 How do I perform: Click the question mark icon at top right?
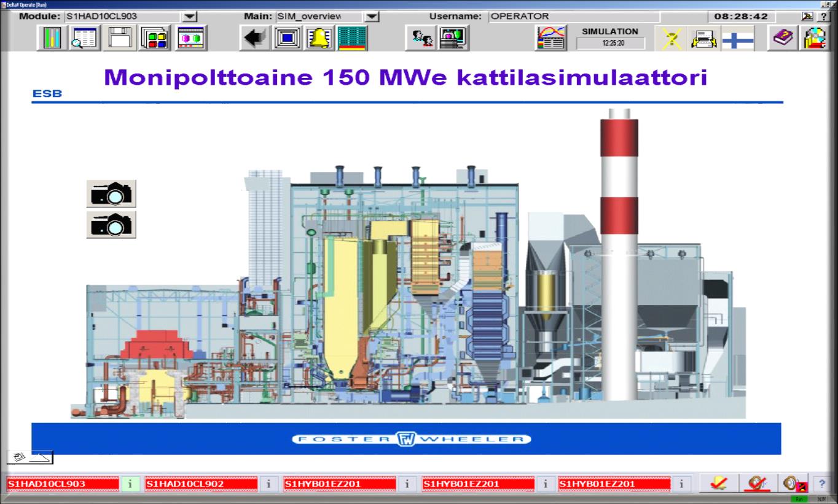pos(825,17)
